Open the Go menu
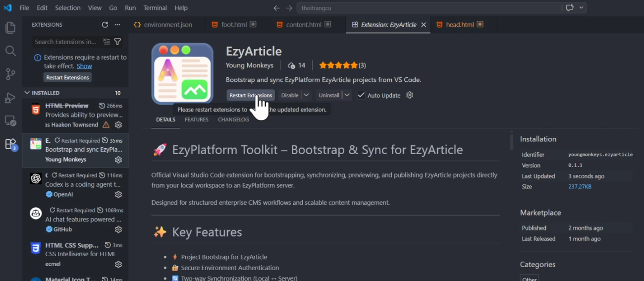 113,8
